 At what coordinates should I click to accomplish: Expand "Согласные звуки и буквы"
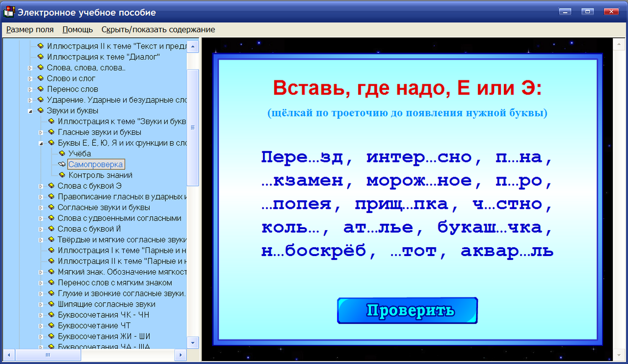(41, 208)
